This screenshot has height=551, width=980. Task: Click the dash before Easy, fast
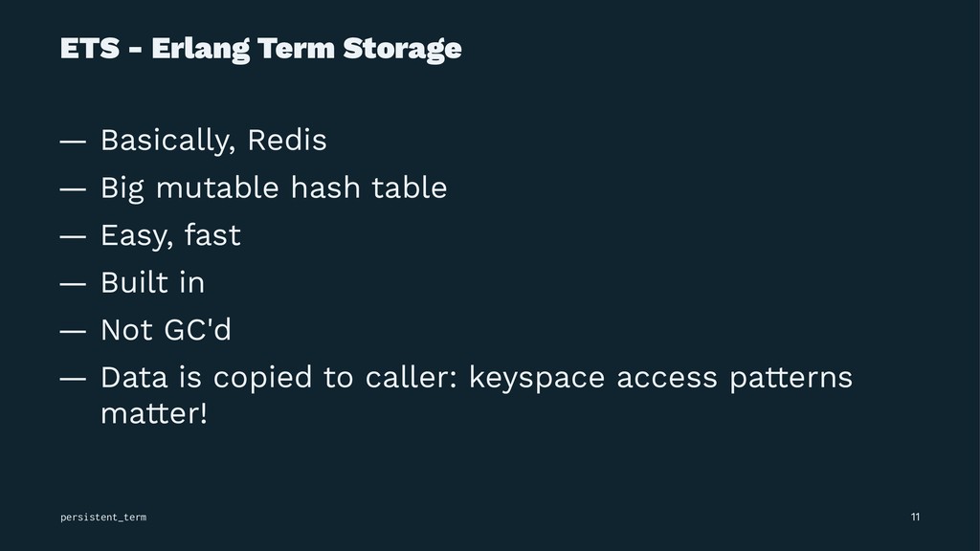pos(73,236)
